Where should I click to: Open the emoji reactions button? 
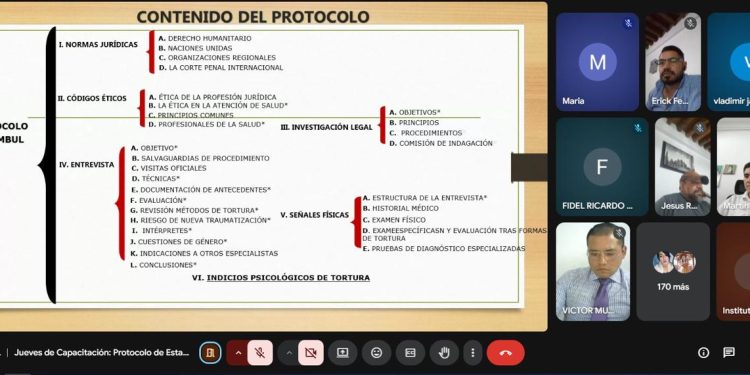click(376, 353)
